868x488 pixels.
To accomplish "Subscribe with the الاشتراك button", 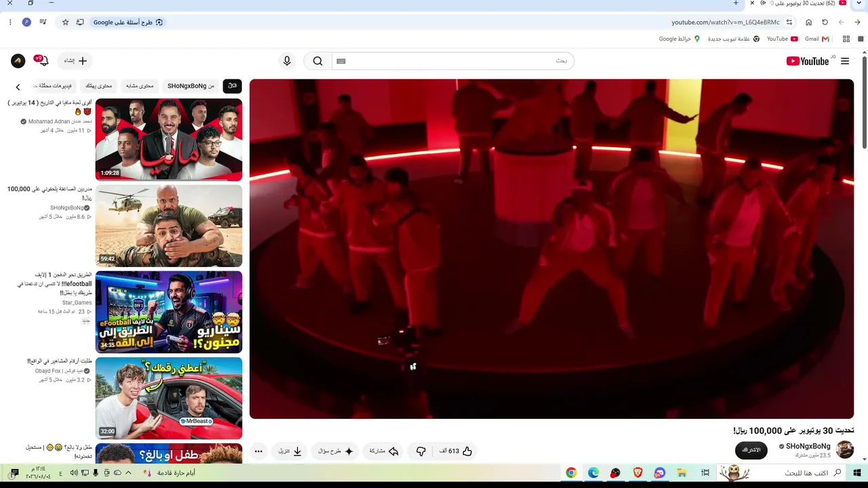I will [751, 450].
